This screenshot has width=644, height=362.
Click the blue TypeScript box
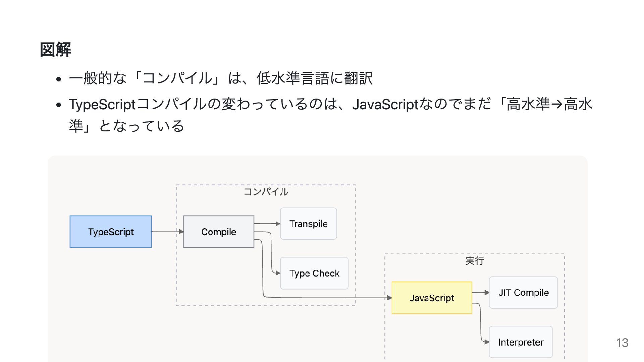point(111,232)
